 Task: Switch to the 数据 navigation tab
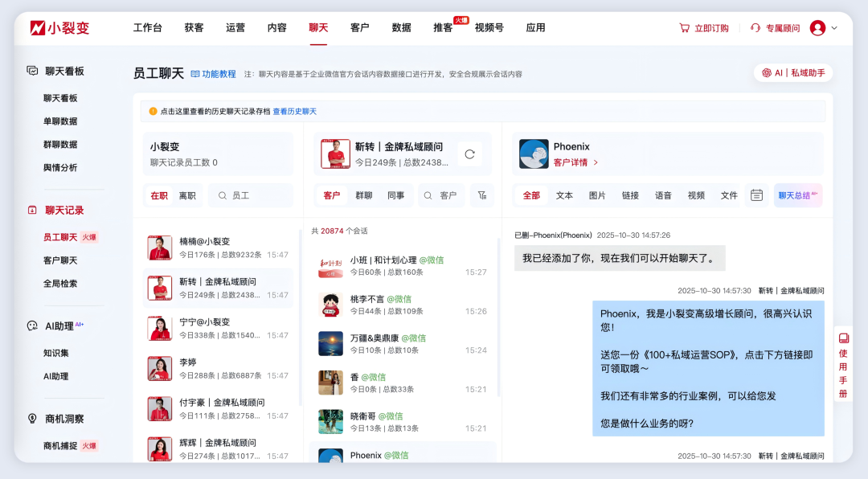[x=401, y=27]
